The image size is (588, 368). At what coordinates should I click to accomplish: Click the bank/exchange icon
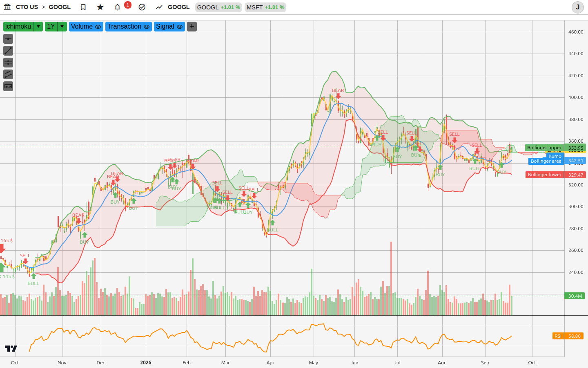[7, 7]
